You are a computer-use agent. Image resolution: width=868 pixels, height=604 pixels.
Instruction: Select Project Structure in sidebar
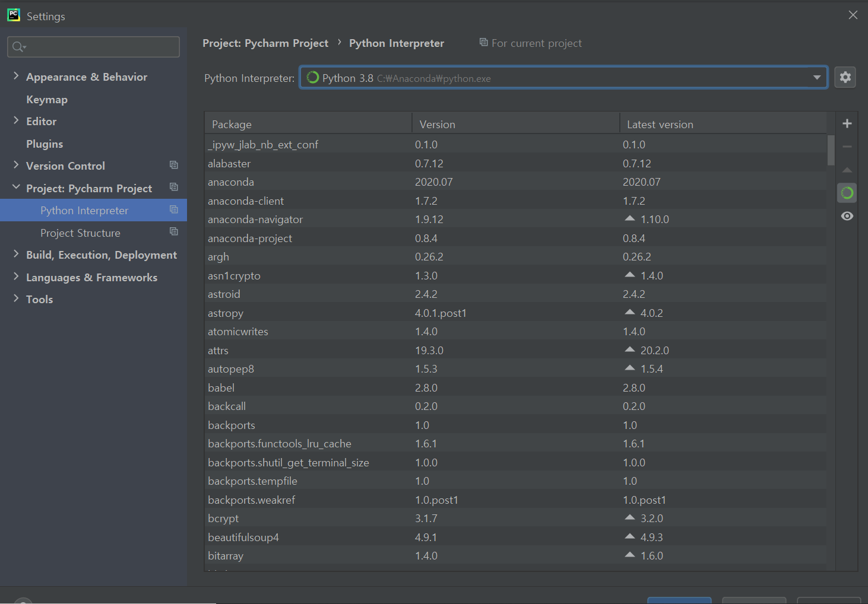click(93, 233)
